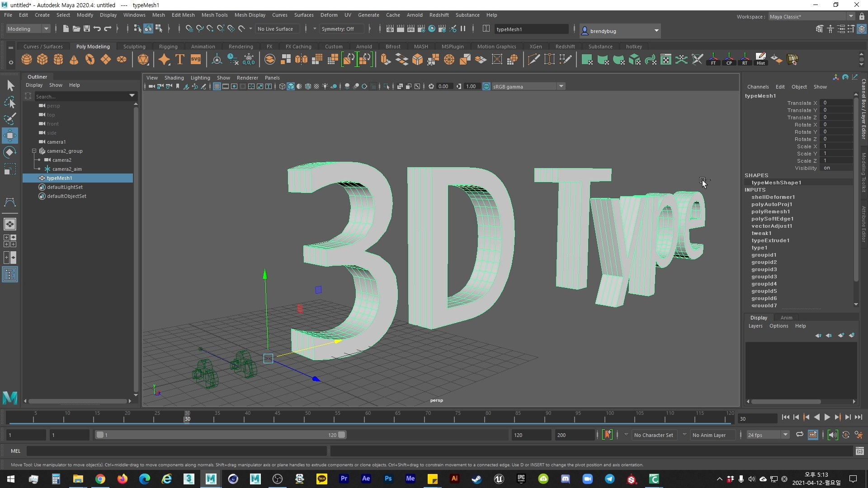
Task: Toggle use all lights viewport icon
Action: tap(325, 86)
